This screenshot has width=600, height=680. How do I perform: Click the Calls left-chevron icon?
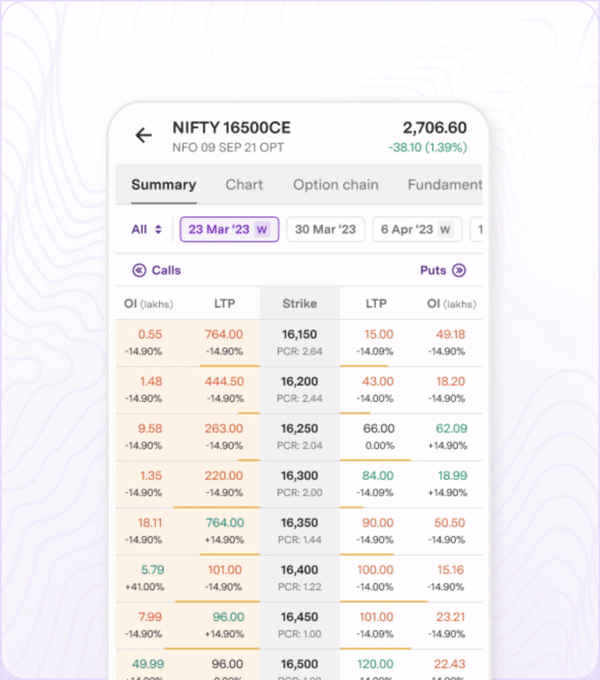click(x=140, y=270)
